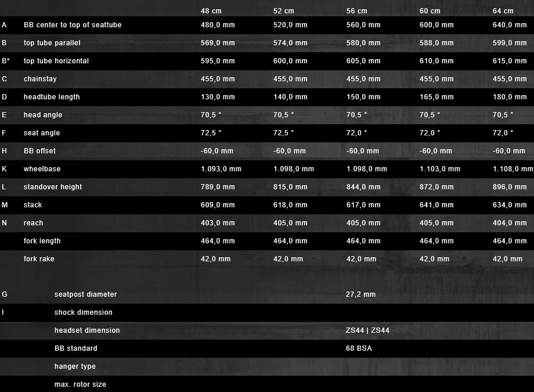The height and width of the screenshot is (392, 534).
Task: Select the '68 BSA' BB standard value
Action: point(359,348)
